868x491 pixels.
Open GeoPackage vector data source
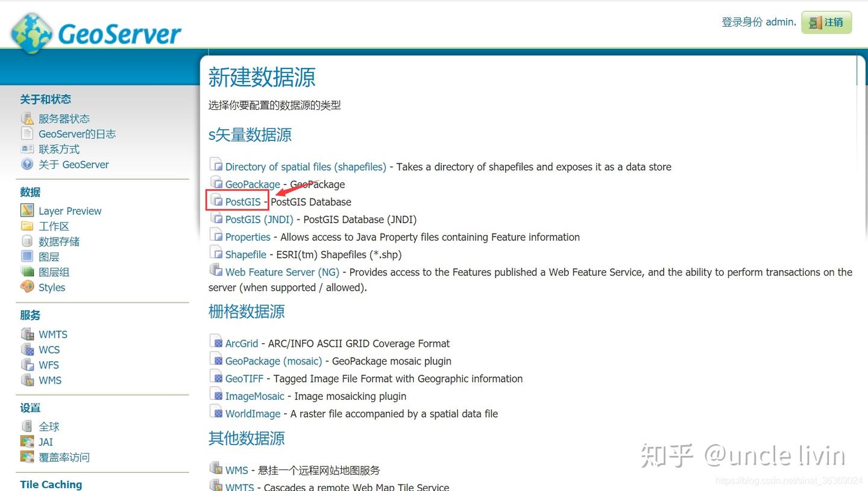(x=253, y=184)
